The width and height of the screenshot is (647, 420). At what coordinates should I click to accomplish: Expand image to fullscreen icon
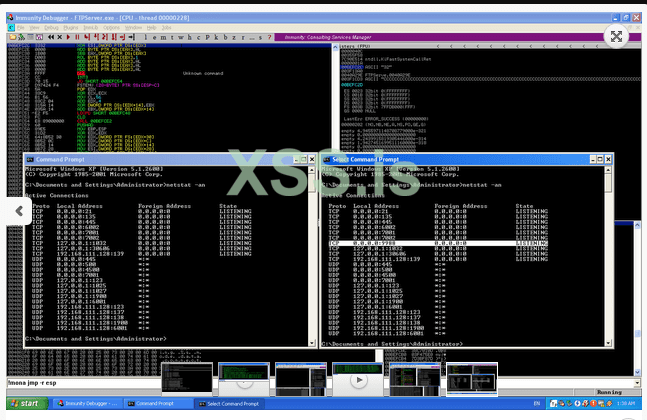[x=616, y=36]
